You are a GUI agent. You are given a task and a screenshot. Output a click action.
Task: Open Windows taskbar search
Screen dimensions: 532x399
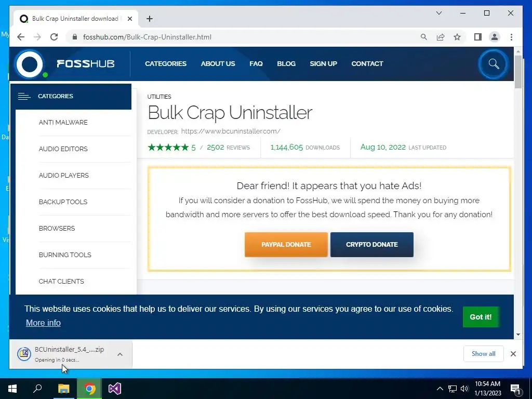click(37, 389)
